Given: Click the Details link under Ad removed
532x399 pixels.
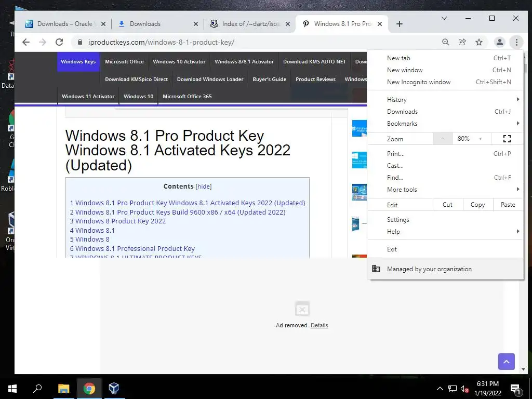Looking at the screenshot, I should (320, 325).
